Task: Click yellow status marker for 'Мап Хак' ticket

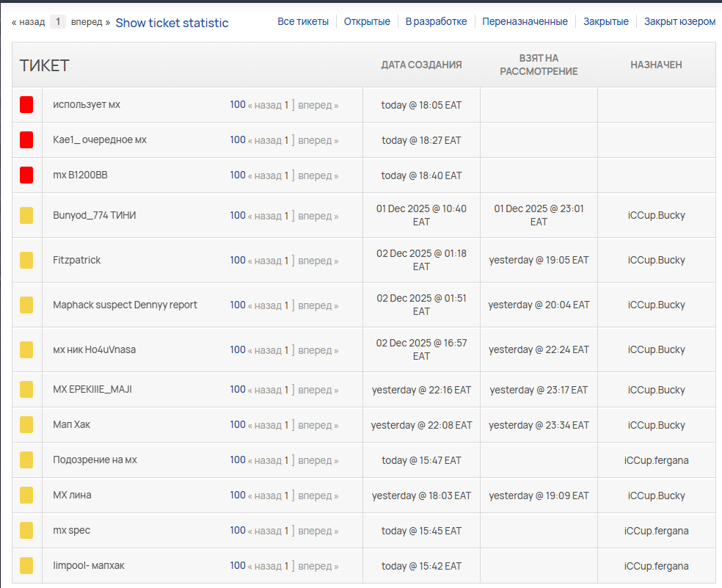Action: [26, 425]
